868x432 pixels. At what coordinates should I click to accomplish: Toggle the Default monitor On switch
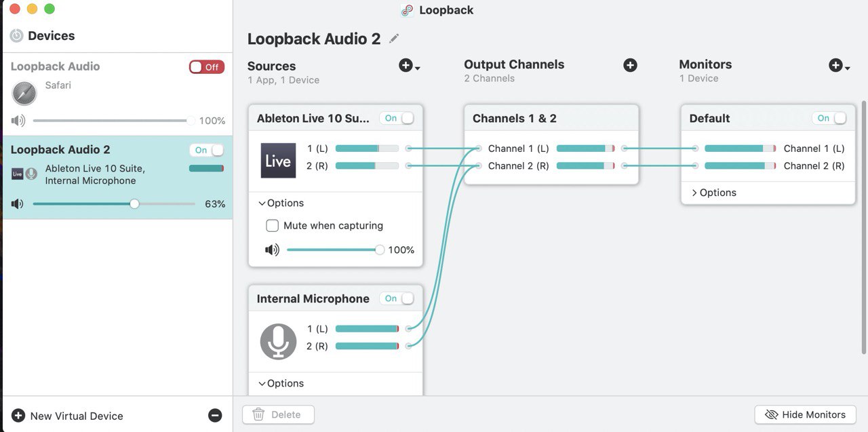click(x=829, y=118)
